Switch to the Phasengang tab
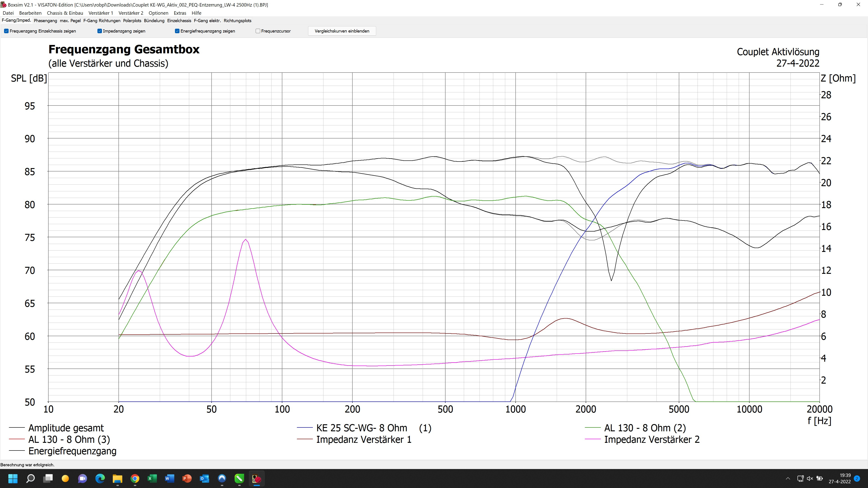Image resolution: width=868 pixels, height=488 pixels. pos(45,21)
